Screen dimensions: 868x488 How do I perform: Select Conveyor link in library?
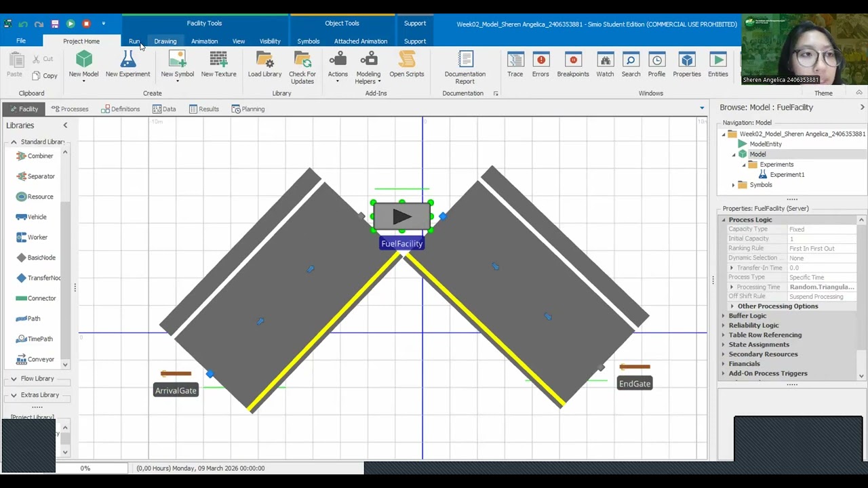pyautogui.click(x=35, y=359)
